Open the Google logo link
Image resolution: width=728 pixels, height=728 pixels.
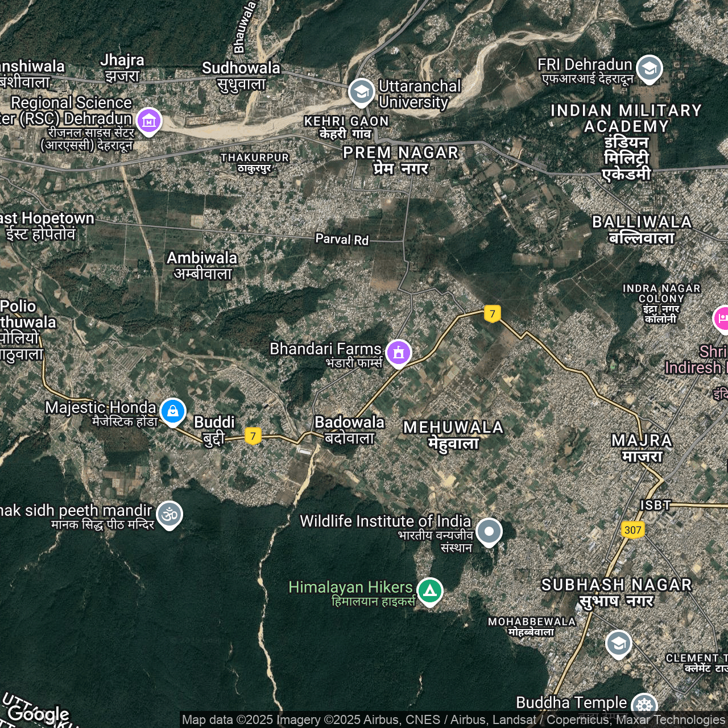(x=39, y=713)
